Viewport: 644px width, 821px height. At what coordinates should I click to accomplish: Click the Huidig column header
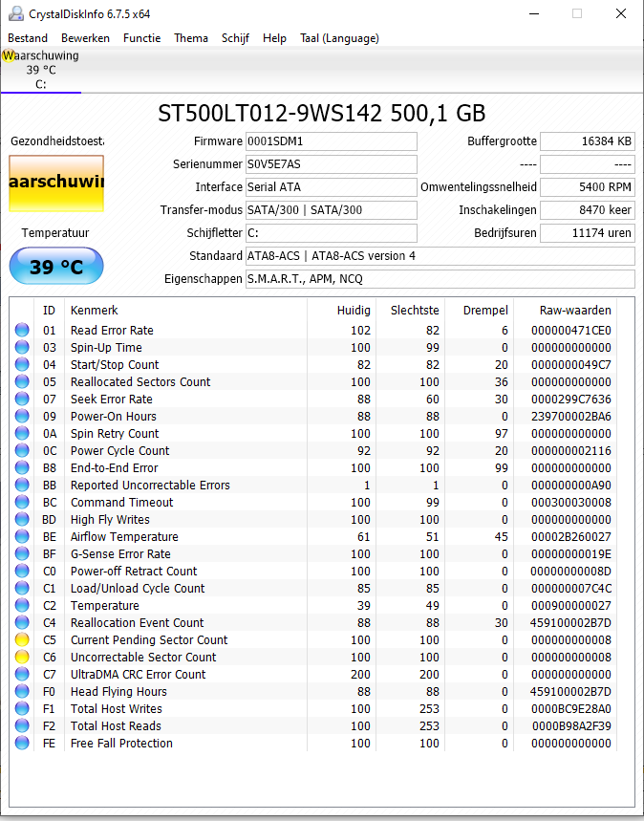(354, 310)
